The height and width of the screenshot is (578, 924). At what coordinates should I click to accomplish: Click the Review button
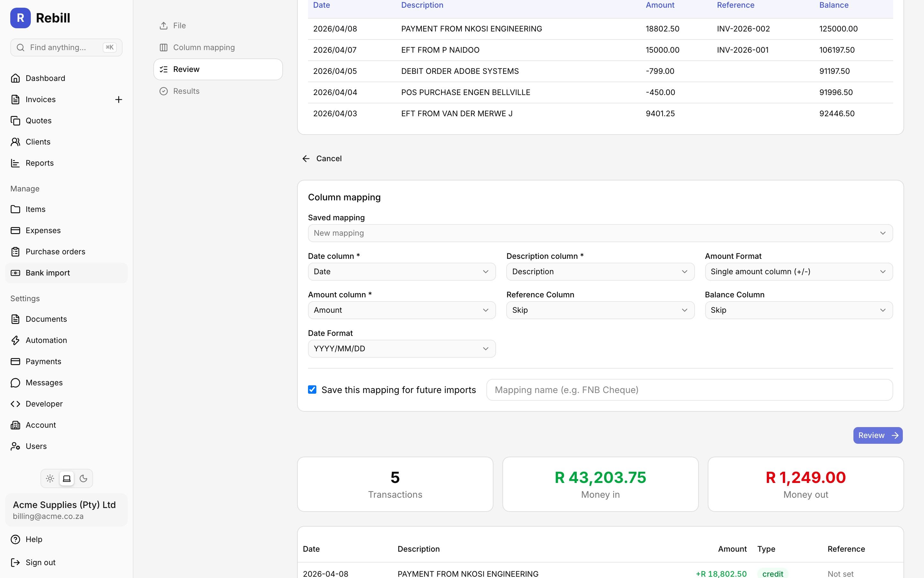pos(878,435)
